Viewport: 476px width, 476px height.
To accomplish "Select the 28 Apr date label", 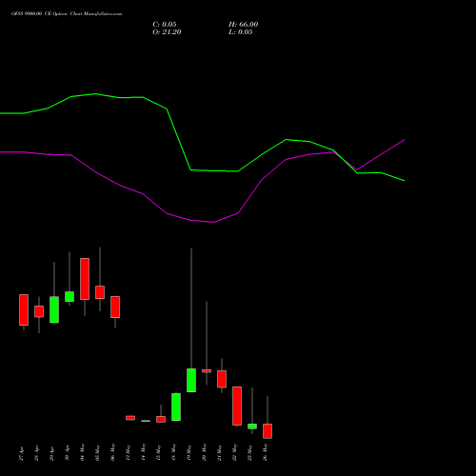I will [37, 453].
